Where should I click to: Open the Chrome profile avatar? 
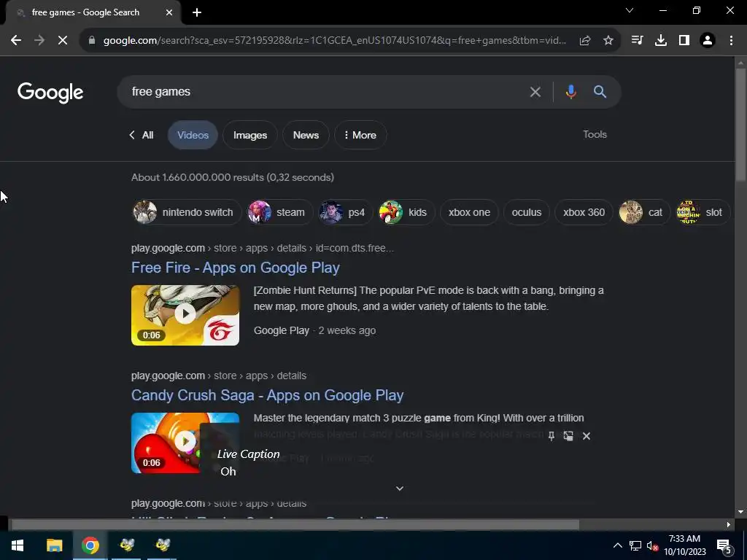[x=708, y=41]
